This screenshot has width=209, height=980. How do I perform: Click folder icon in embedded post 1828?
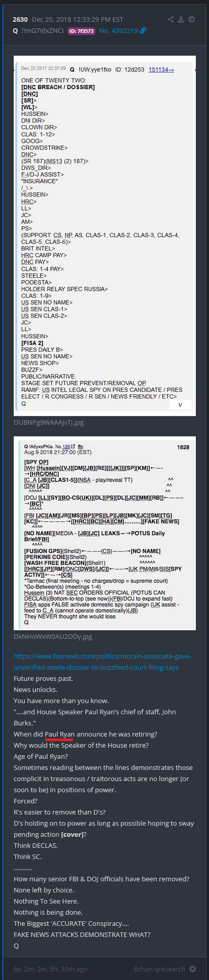tap(81, 446)
